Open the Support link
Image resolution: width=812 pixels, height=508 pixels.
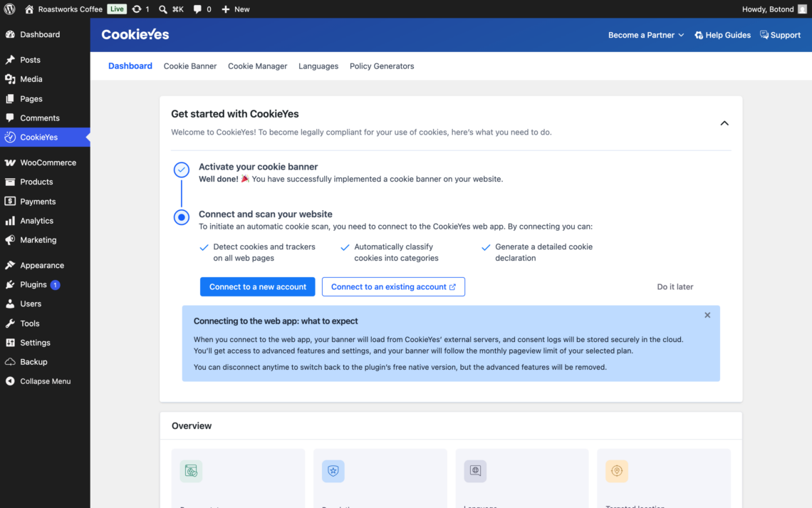780,35
